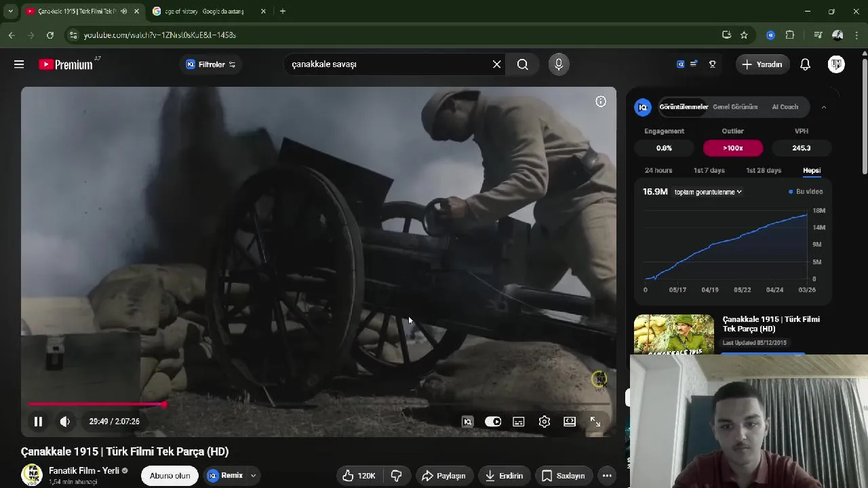This screenshot has height=488, width=868.
Task: Collapse the vidIQ panel chevron
Action: (824, 107)
